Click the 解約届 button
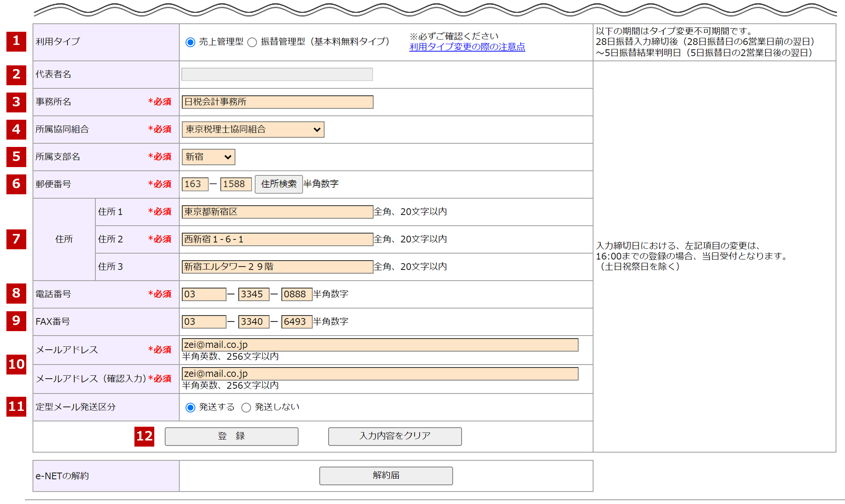The image size is (845, 504). [386, 476]
